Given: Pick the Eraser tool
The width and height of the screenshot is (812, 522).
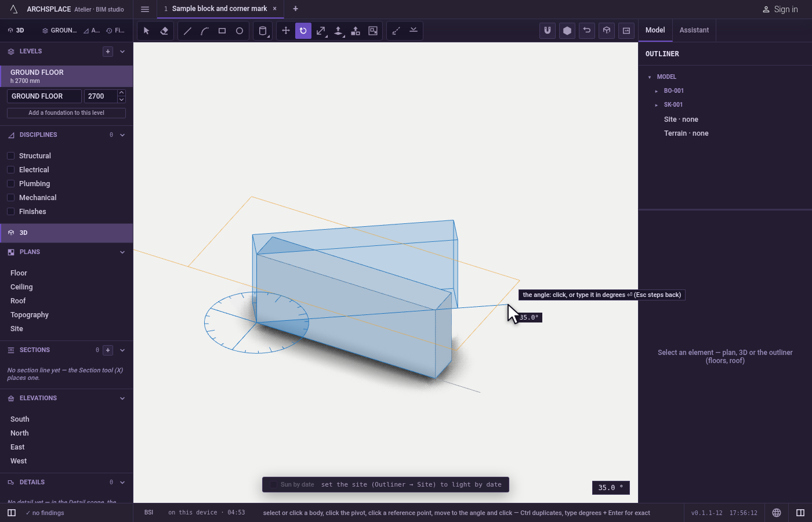Looking at the screenshot, I should (164, 31).
